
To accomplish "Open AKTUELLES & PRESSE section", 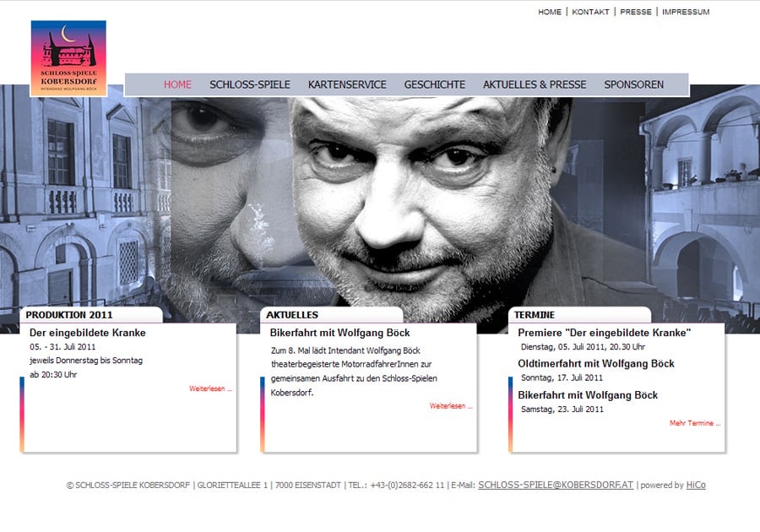I will pos(535,84).
